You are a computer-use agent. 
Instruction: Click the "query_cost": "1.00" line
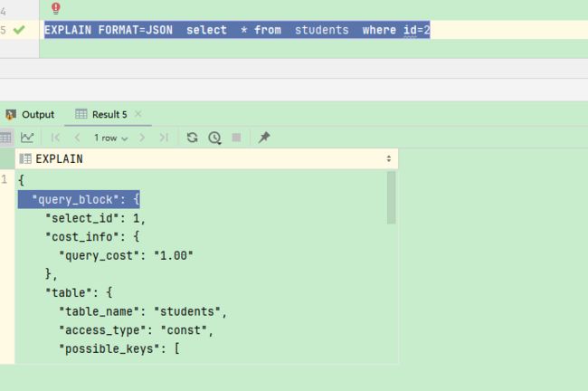126,255
